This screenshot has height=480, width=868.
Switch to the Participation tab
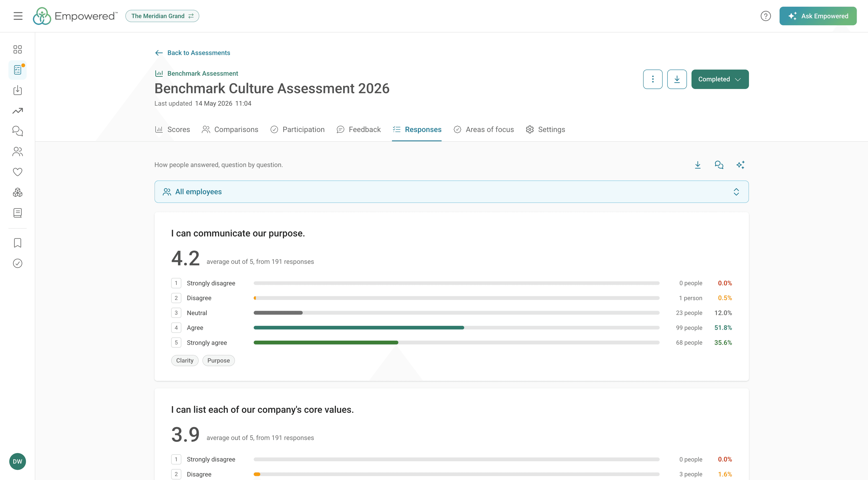(x=297, y=130)
